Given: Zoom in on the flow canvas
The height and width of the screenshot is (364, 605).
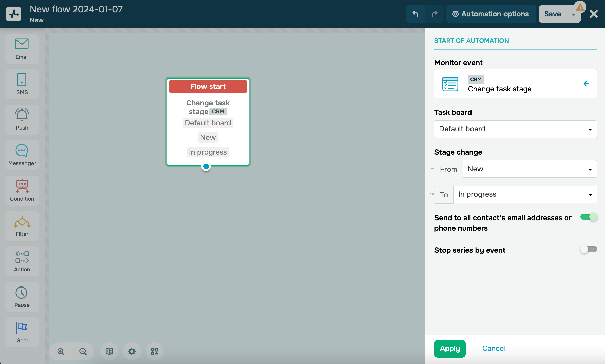Looking at the screenshot, I should point(61,351).
